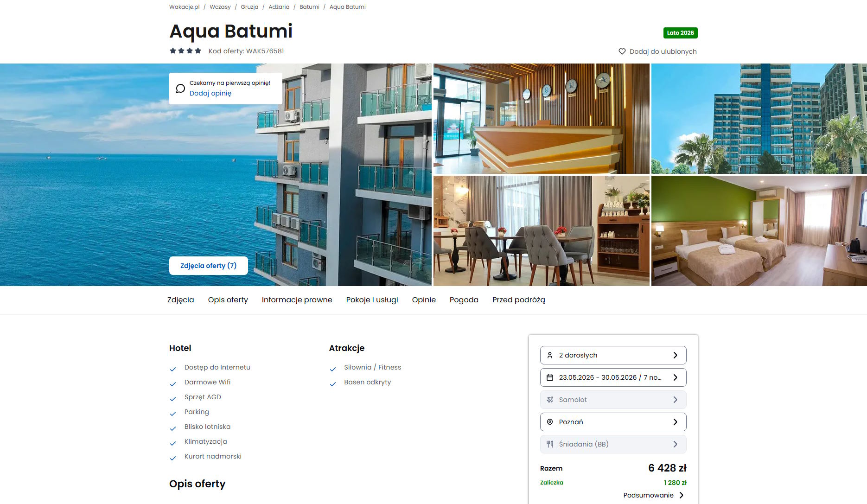The width and height of the screenshot is (867, 504).
Task: View the green hotel bedroom photo
Action: click(x=759, y=231)
